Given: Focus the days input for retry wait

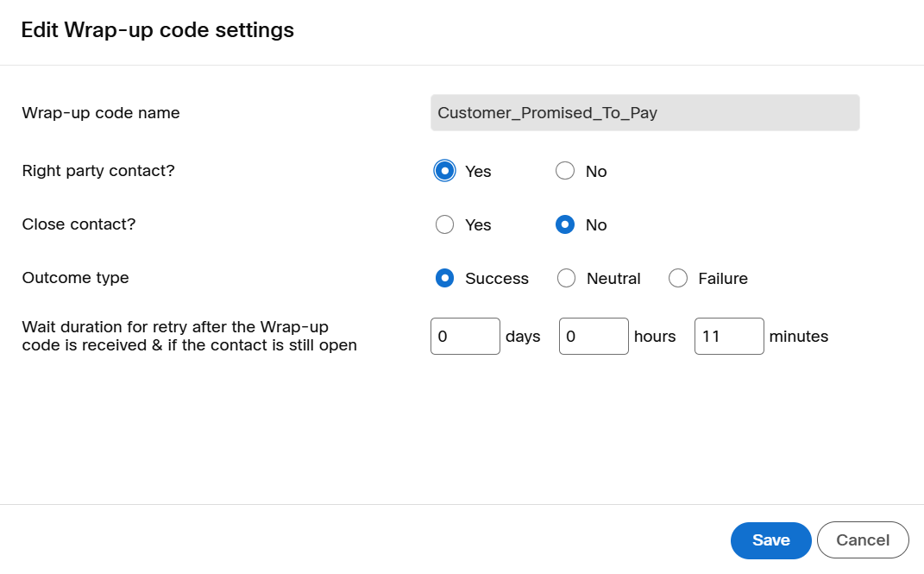Looking at the screenshot, I should (x=465, y=336).
